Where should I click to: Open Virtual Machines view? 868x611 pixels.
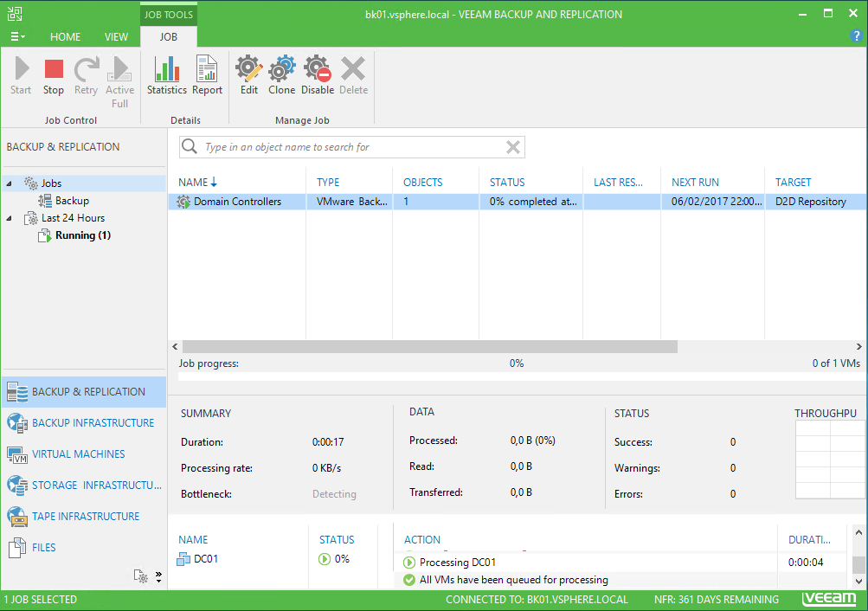[x=84, y=453]
